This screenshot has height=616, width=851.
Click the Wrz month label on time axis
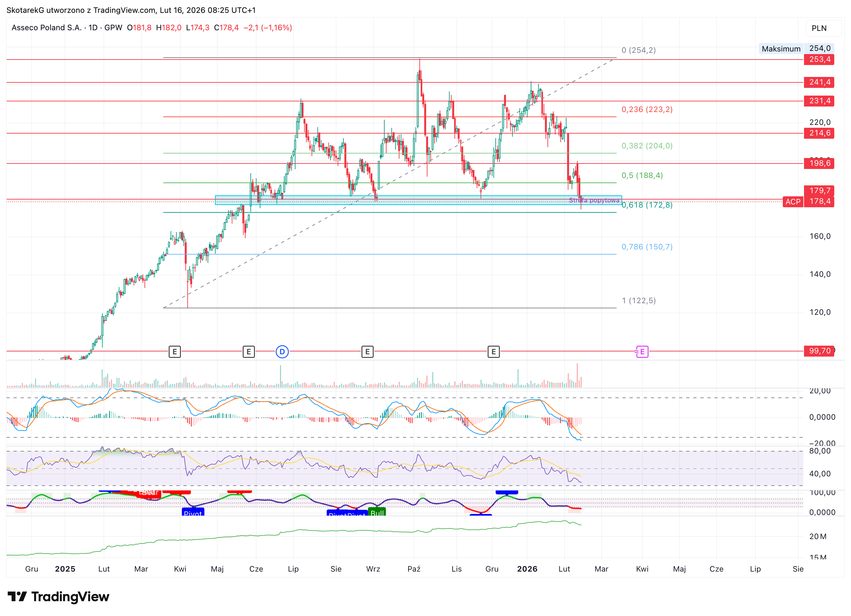[373, 569]
